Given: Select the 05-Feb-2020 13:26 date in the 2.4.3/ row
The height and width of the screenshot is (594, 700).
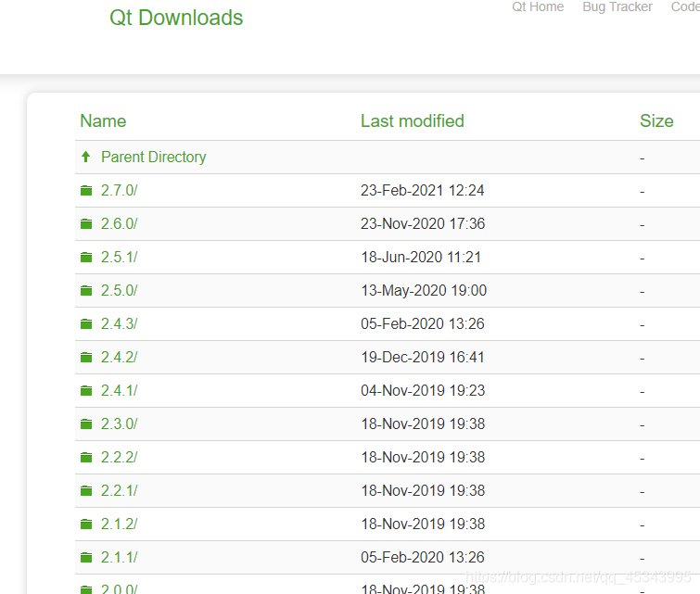Looking at the screenshot, I should [x=423, y=323].
